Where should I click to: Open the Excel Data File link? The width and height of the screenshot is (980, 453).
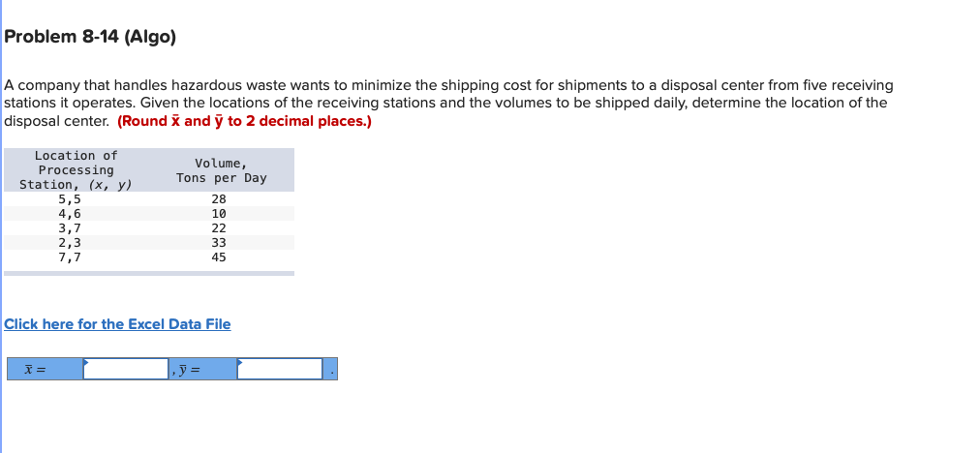(x=117, y=324)
